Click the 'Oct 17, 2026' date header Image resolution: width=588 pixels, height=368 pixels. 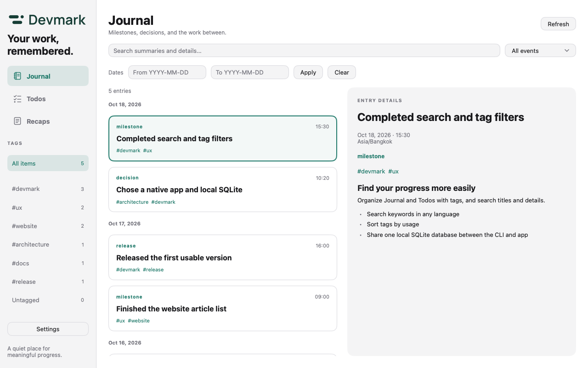pos(124,224)
